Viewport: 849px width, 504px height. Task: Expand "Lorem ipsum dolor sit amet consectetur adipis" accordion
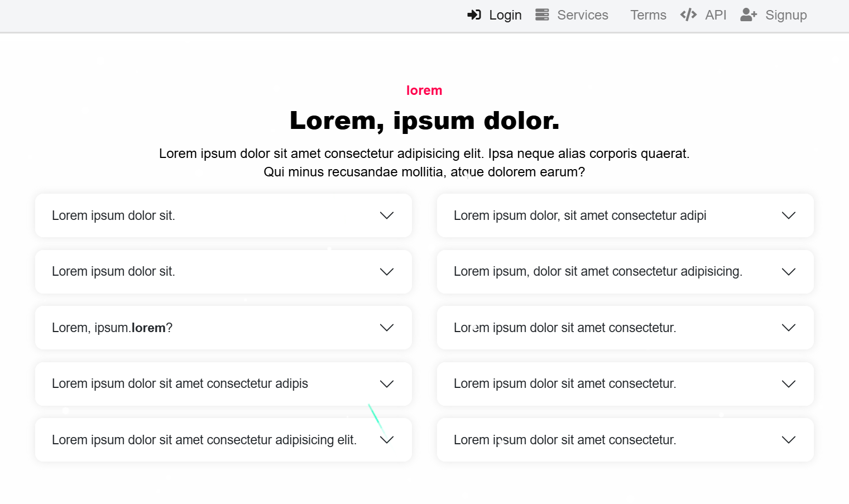pyautogui.click(x=180, y=384)
